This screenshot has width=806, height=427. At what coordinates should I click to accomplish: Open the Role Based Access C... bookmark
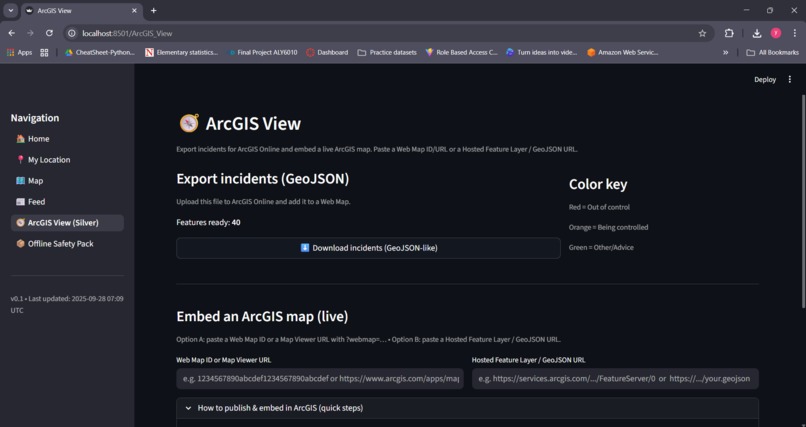tap(462, 52)
